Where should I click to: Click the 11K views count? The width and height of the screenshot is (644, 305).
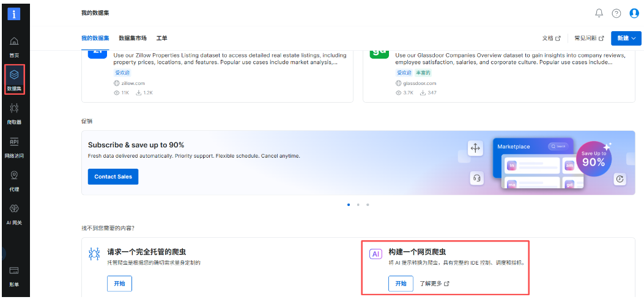click(125, 93)
